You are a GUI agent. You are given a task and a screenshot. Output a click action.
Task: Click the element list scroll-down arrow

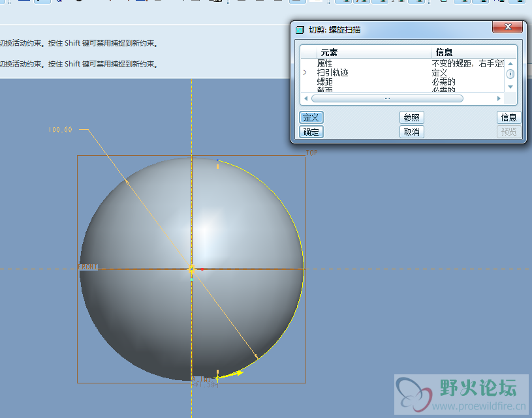(510, 87)
